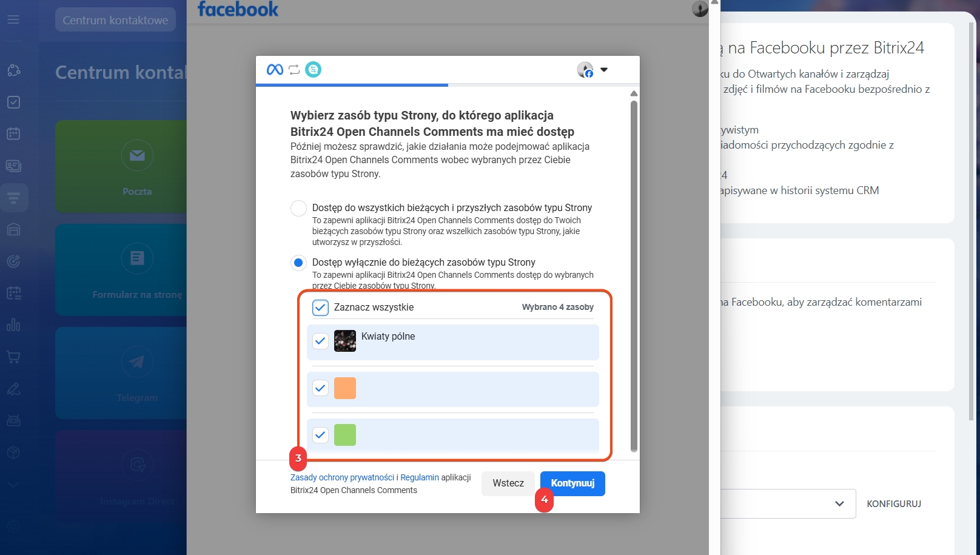Open the Tasks checkmark icon in sidebar
Viewport: 980px width, 555px height.
click(13, 102)
